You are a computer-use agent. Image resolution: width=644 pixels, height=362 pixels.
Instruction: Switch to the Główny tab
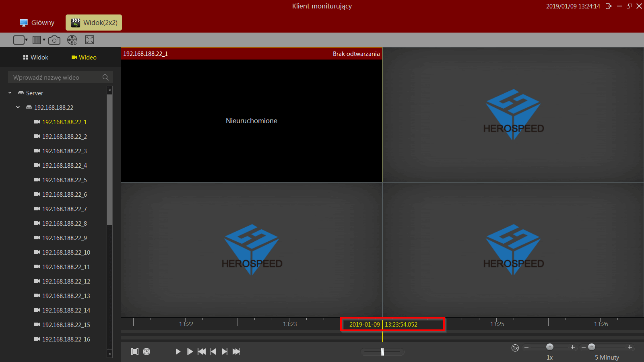tap(37, 23)
